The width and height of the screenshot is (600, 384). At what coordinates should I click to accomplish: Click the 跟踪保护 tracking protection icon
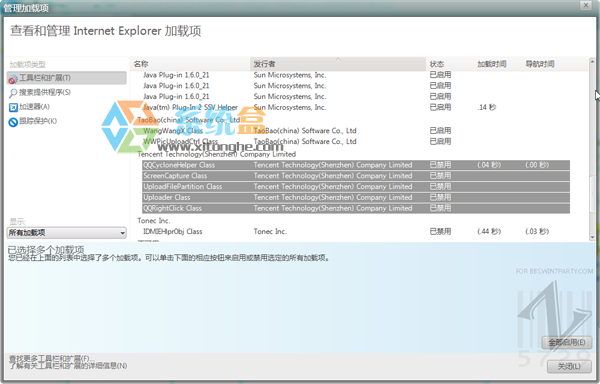coord(13,122)
